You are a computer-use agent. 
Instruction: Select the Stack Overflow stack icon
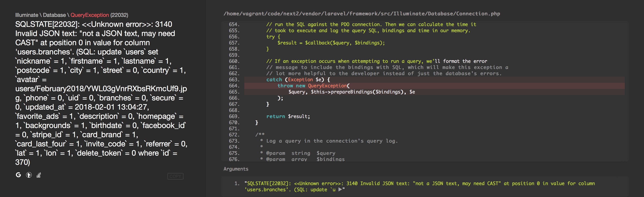point(39,175)
